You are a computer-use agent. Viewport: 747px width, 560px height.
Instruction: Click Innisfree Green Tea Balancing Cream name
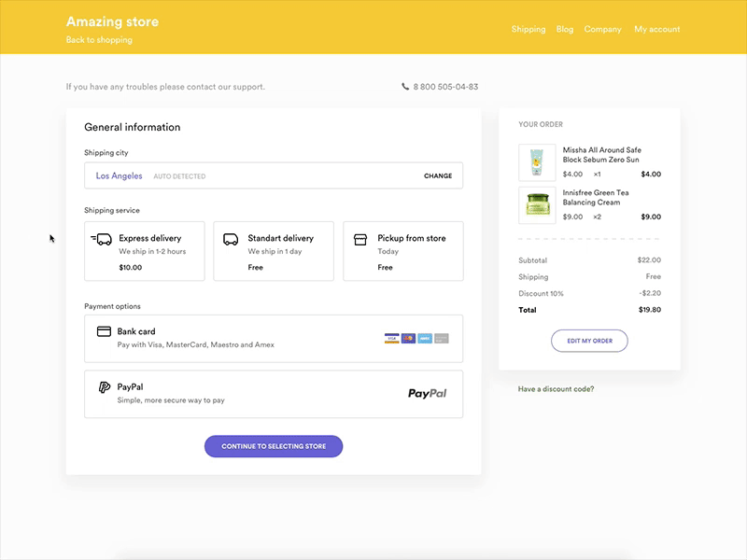(596, 198)
